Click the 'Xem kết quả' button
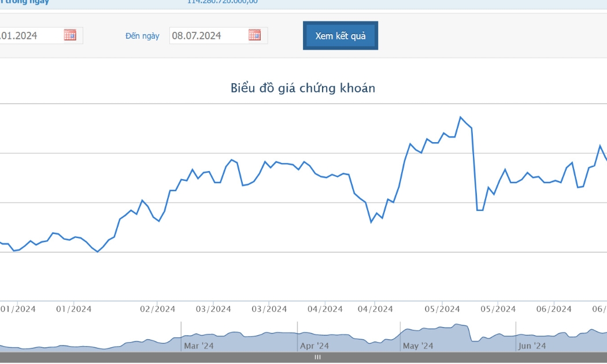This screenshot has width=607, height=364. coord(340,36)
